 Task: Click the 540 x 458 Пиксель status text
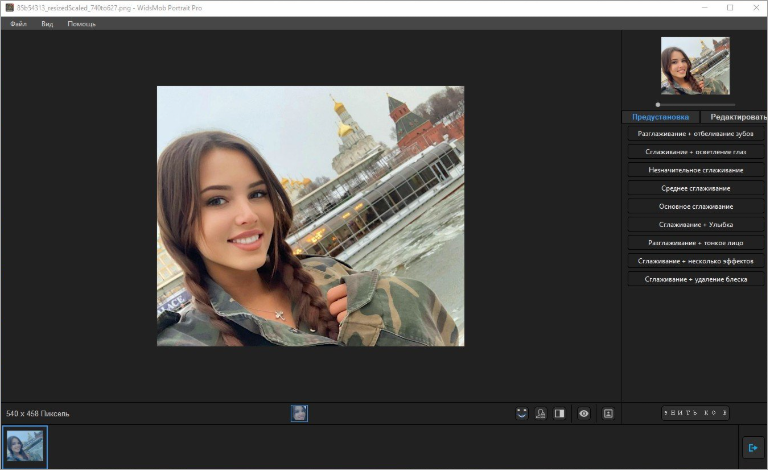[38, 414]
